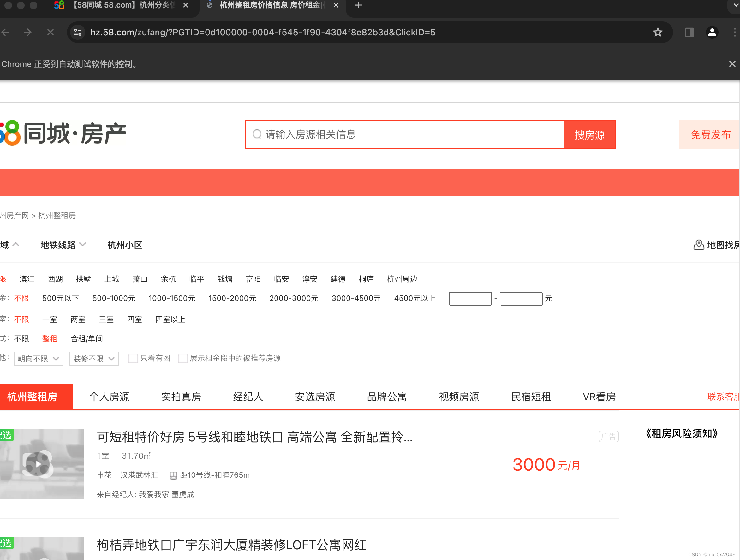Click the stop loading X icon

tap(51, 32)
